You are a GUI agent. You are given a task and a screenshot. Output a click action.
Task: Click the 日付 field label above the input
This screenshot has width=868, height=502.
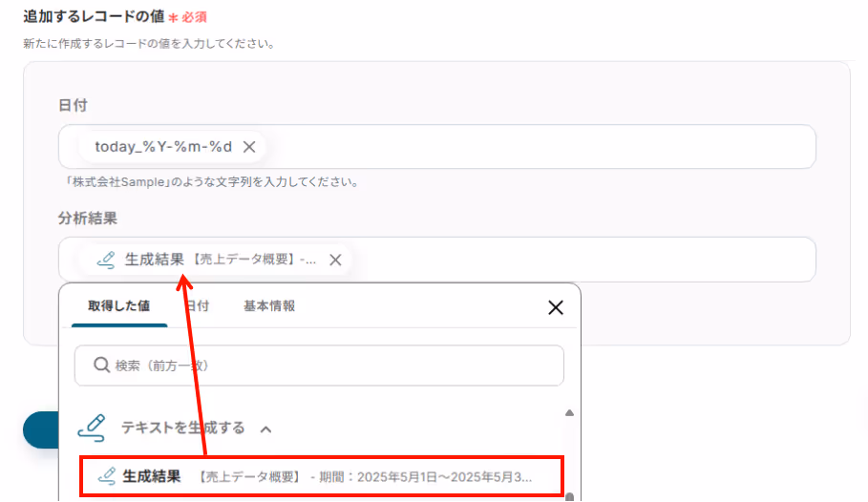click(73, 105)
